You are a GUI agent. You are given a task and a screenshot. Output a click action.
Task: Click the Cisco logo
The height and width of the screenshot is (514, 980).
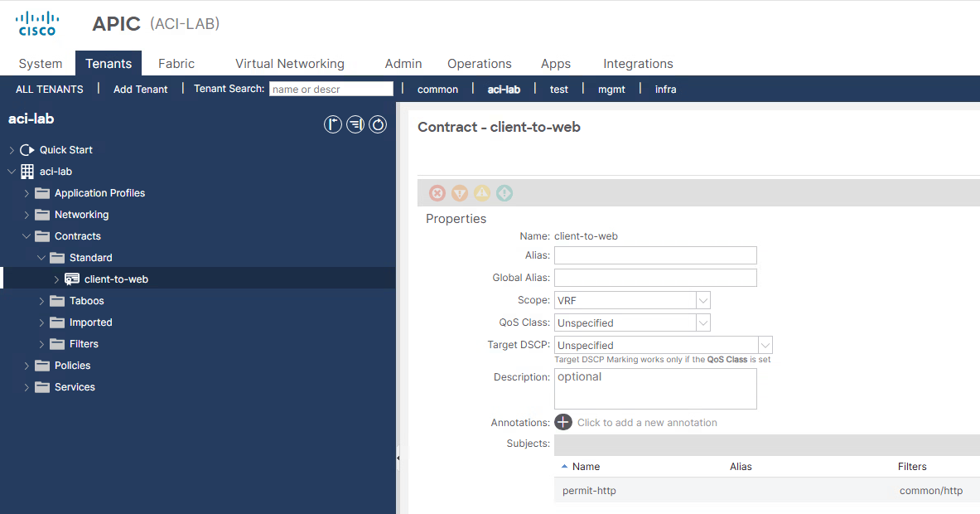coord(37,24)
